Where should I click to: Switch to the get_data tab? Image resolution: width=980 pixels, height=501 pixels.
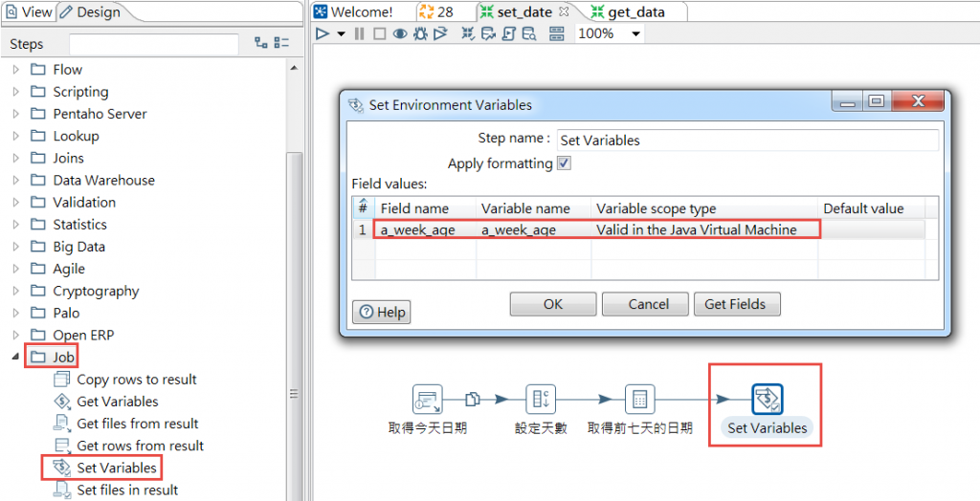coord(628,11)
